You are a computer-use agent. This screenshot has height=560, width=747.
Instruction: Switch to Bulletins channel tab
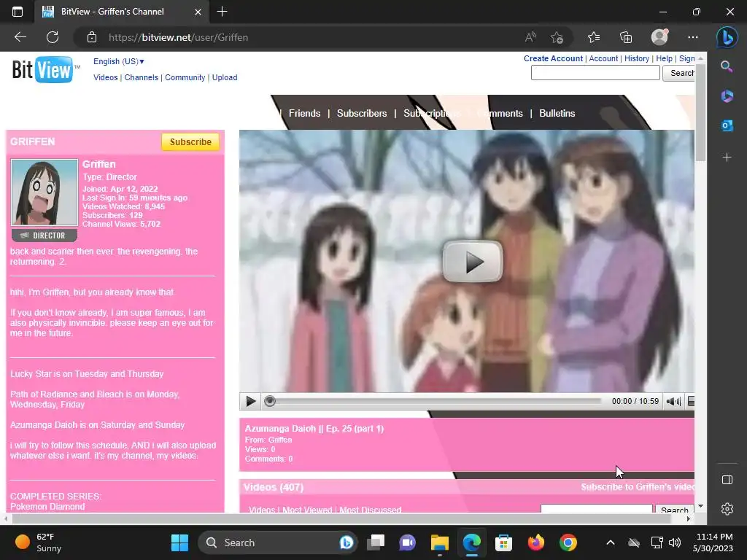pos(557,113)
